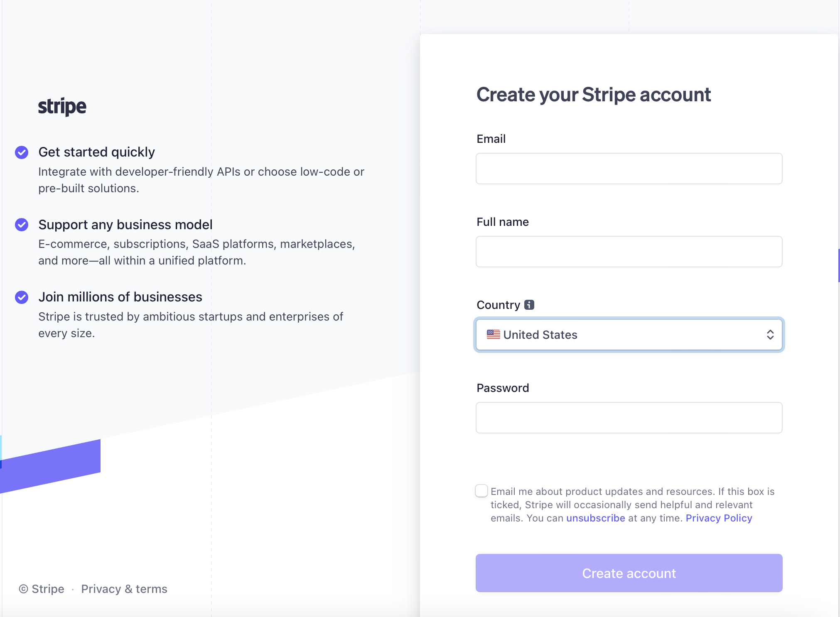Open the United States country selector
This screenshot has width=840, height=617.
pyautogui.click(x=629, y=335)
